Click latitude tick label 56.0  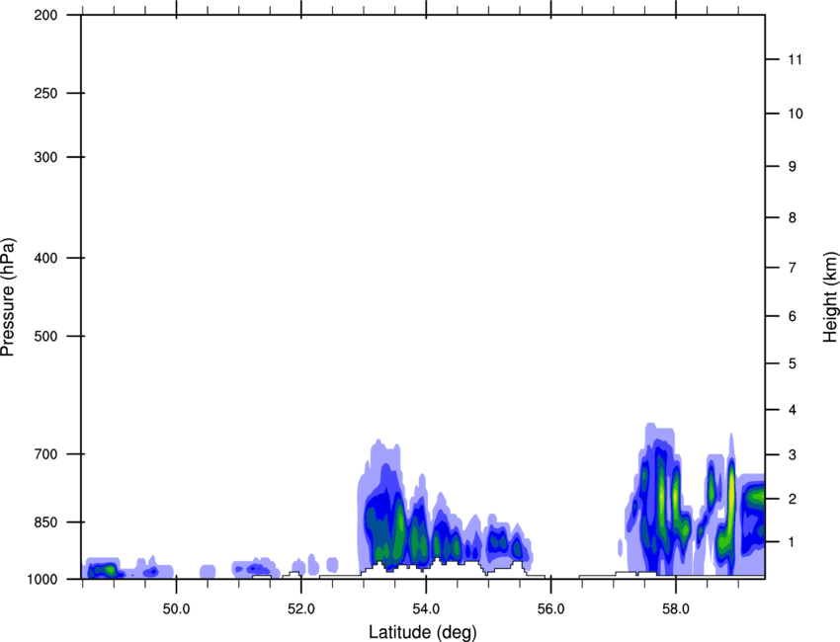tap(550, 609)
